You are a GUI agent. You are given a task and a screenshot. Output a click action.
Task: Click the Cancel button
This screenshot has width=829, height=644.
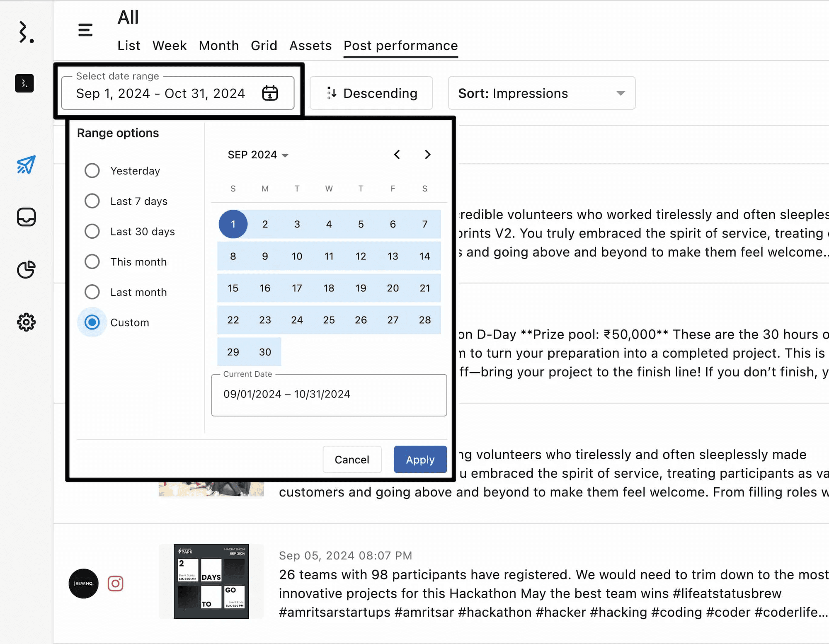[352, 459]
